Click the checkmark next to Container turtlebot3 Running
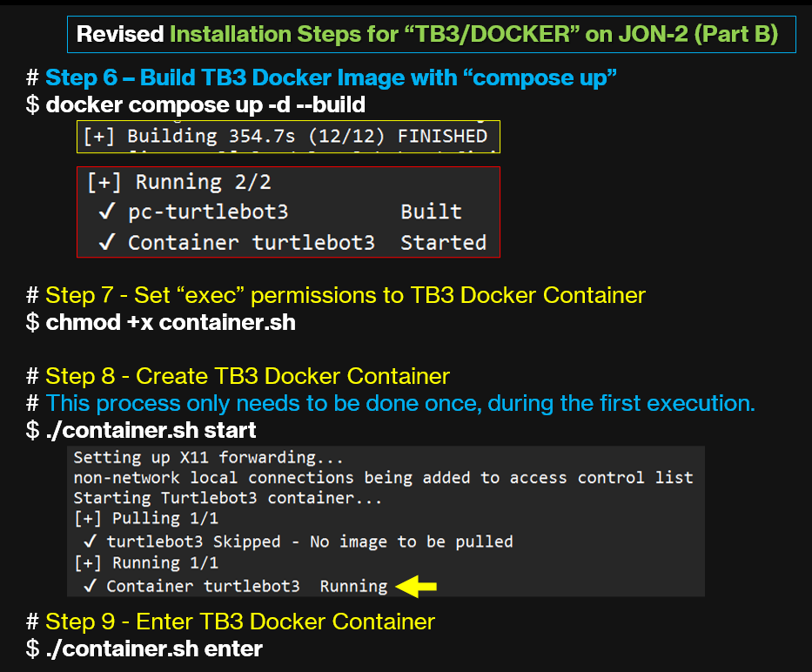This screenshot has width=812, height=672. (90, 586)
